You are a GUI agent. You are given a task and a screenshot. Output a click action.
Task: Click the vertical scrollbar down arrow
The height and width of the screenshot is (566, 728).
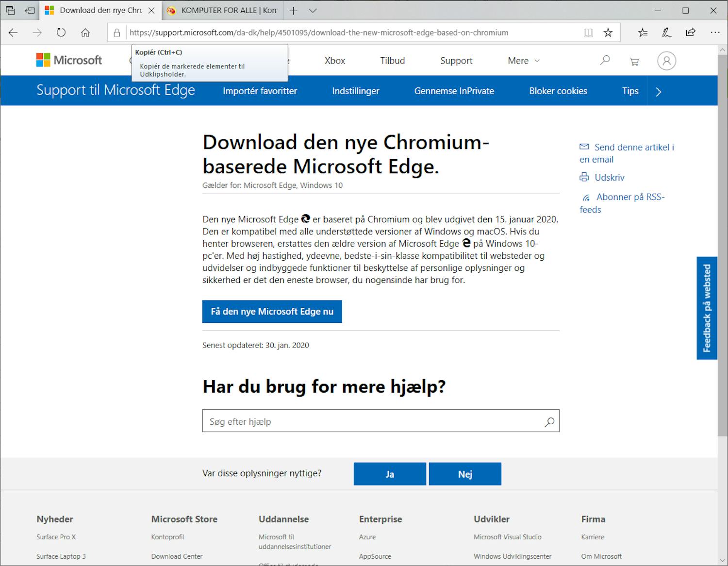coord(723,560)
